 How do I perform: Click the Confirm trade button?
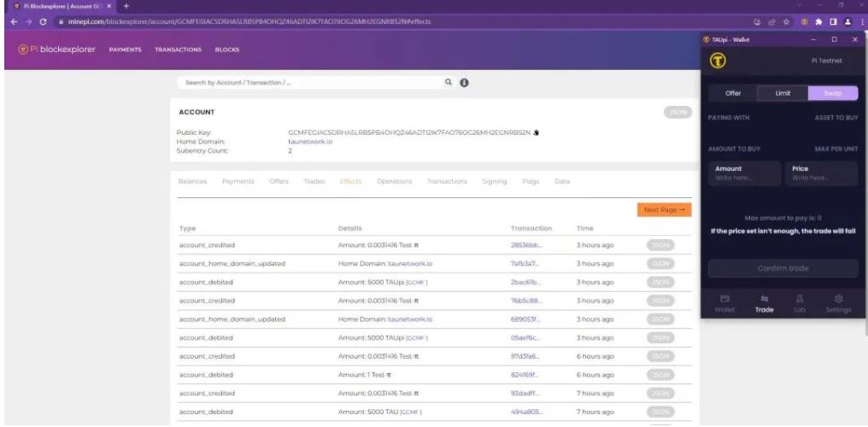(x=783, y=268)
